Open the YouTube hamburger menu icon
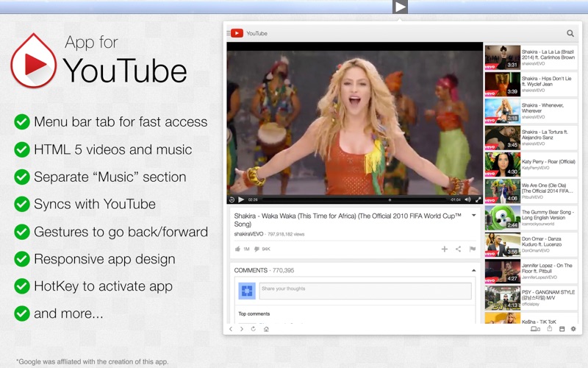The image size is (588, 368). click(229, 33)
